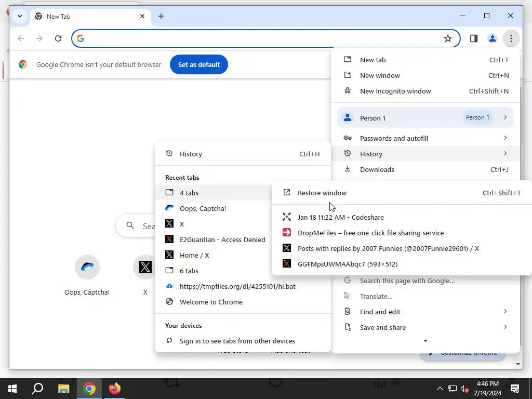Open the side panel icon
The image size is (532, 399).
[474, 38]
